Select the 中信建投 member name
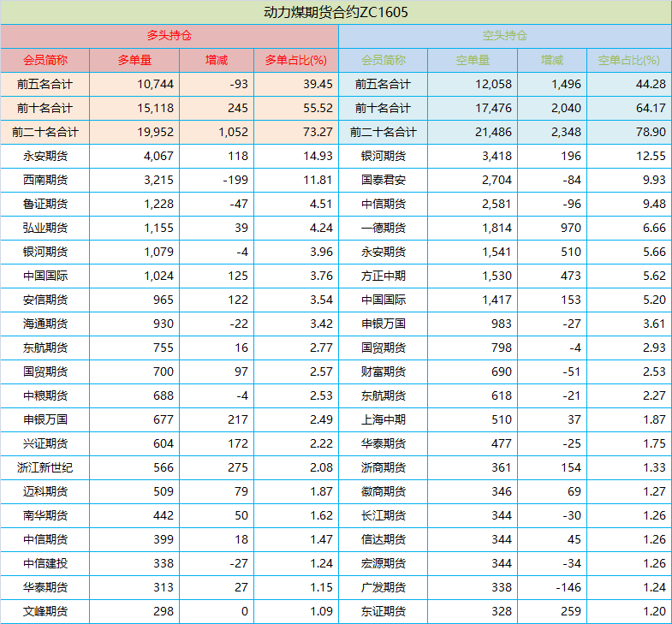Image resolution: width=672 pixels, height=624 pixels. [x=45, y=564]
